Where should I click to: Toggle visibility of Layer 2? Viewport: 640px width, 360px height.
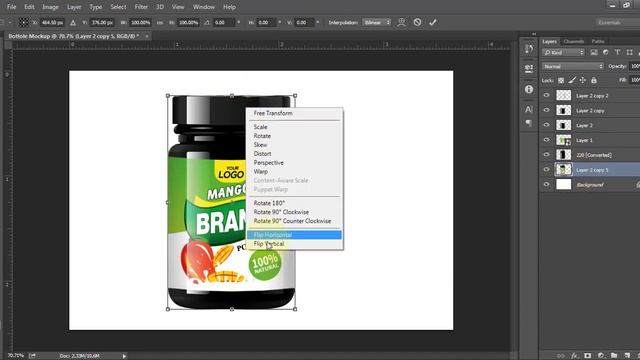tap(547, 125)
